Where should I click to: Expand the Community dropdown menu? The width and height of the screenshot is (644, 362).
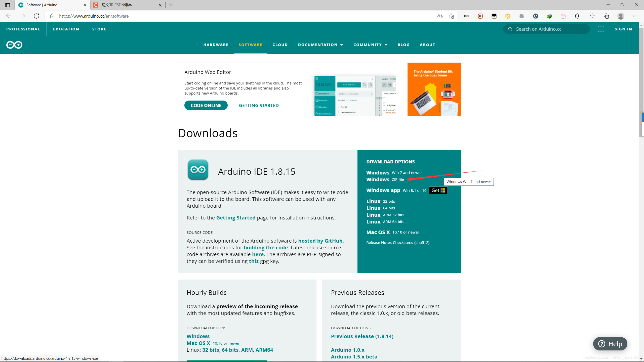[370, 45]
